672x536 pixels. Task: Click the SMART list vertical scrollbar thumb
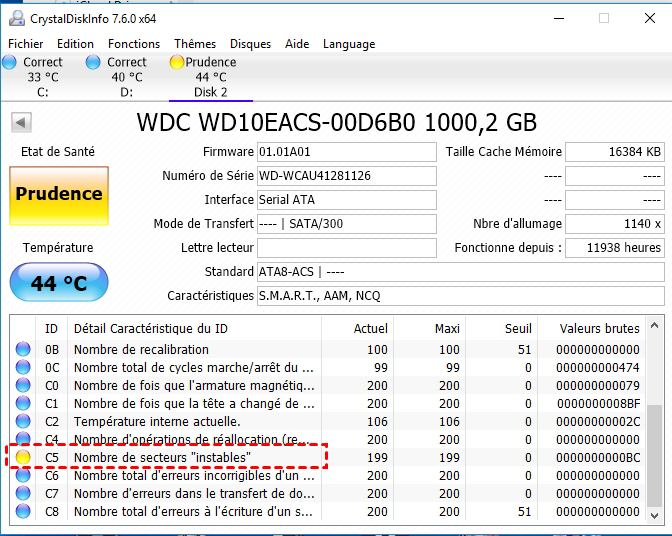click(654, 455)
